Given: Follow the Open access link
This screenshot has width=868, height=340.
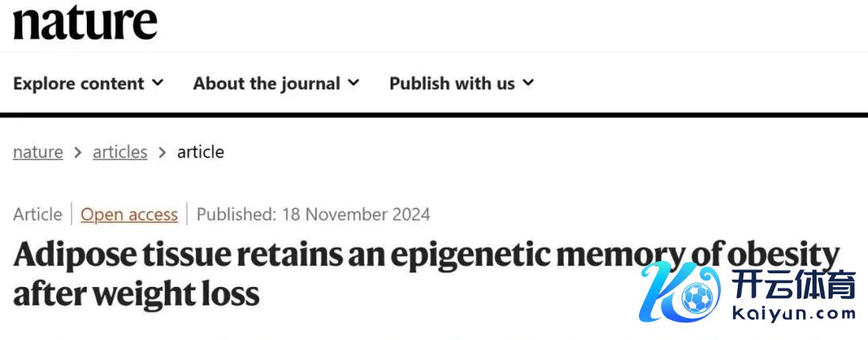Looking at the screenshot, I should (x=129, y=215).
